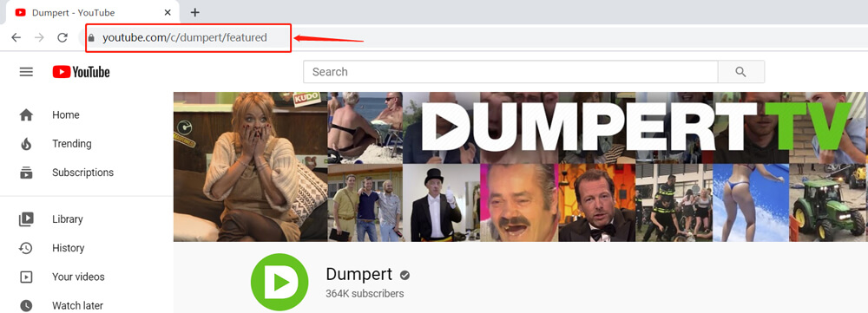Click the Dumpert channel name
The image size is (868, 313).
[359, 274]
